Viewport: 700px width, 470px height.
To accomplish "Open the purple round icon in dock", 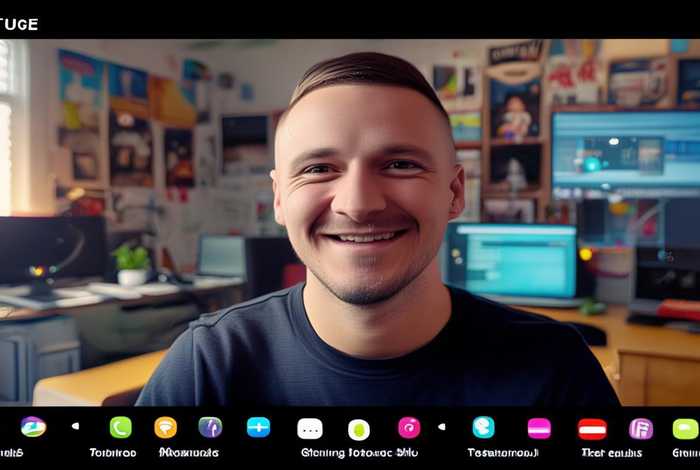I will pos(210,427).
